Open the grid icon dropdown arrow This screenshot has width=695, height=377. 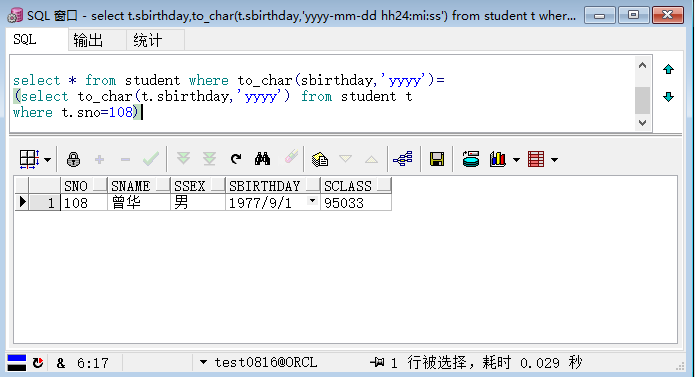tap(47, 159)
